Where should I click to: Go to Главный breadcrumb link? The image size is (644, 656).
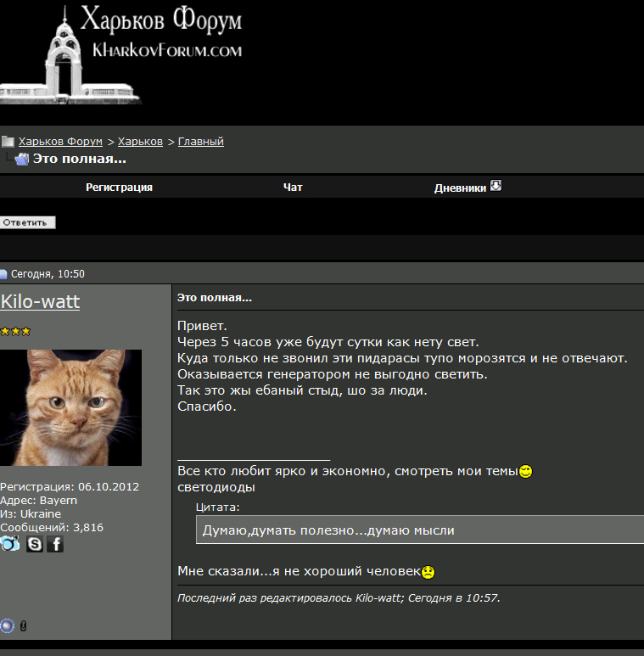coord(201,142)
